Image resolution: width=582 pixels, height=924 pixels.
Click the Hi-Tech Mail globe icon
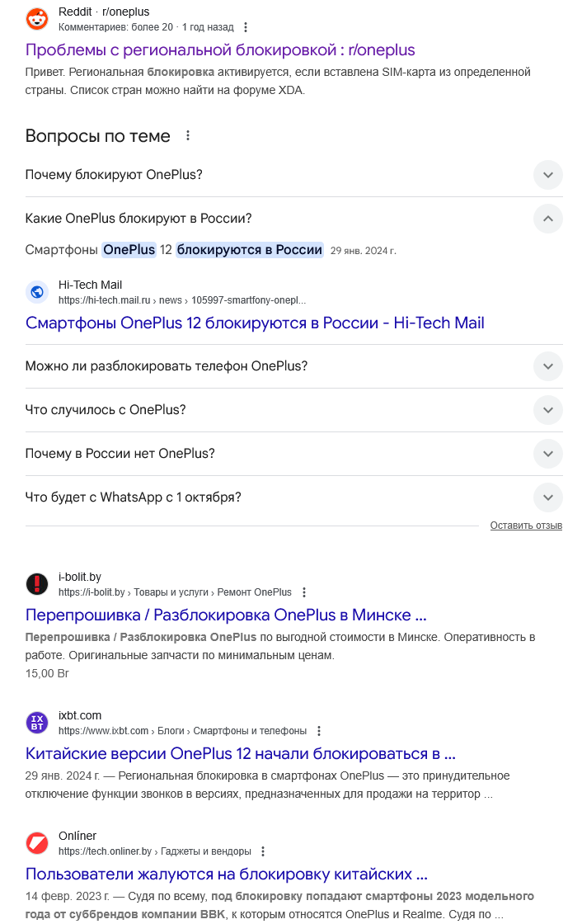coord(37,292)
